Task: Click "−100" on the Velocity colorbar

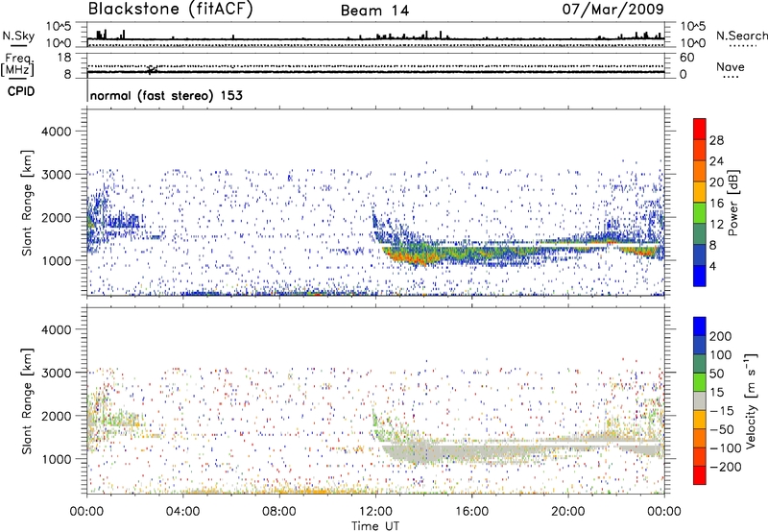Action: [x=725, y=448]
